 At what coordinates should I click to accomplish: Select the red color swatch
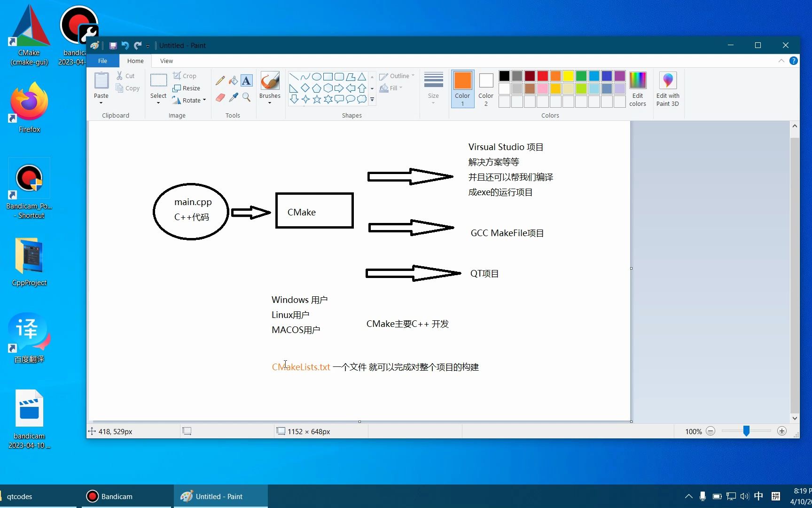pos(542,76)
